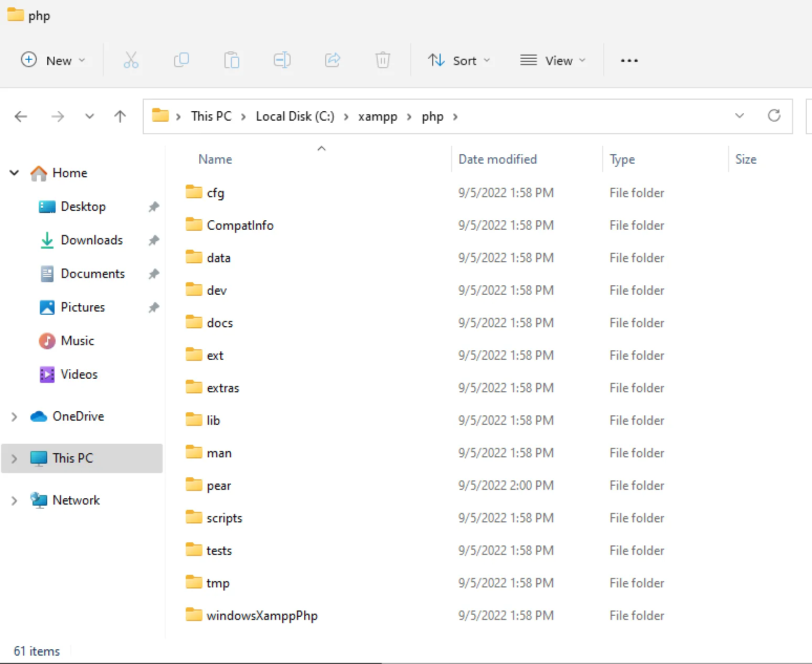Click the Delete trash icon
The width and height of the screenshot is (812, 664).
[383, 60]
